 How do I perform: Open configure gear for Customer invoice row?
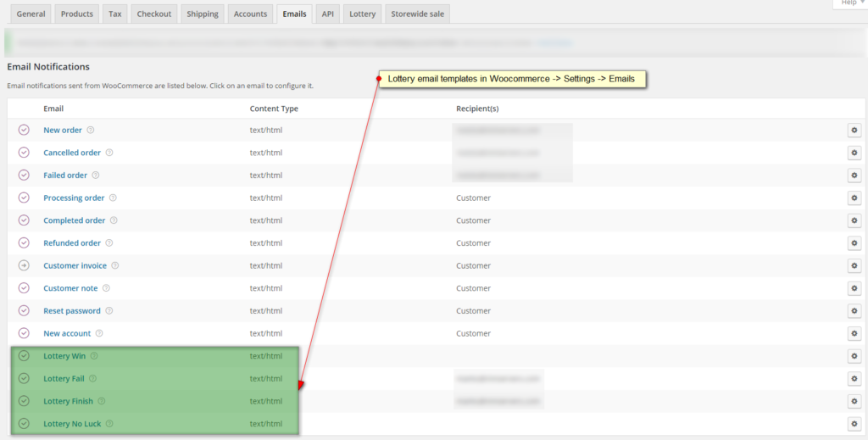click(x=854, y=265)
